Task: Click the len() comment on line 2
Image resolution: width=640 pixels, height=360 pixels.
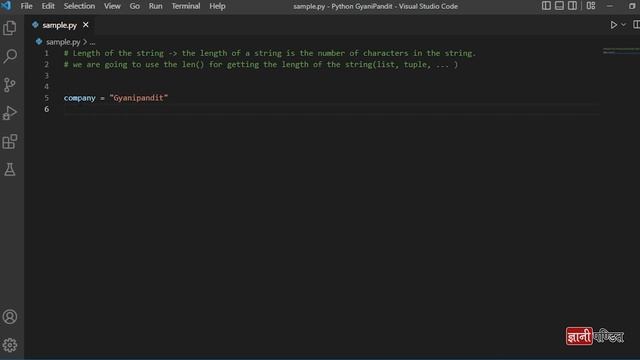Action: pos(261,64)
